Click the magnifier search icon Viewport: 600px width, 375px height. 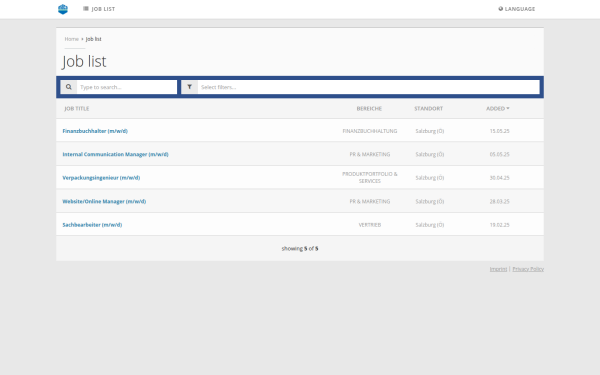coord(69,87)
